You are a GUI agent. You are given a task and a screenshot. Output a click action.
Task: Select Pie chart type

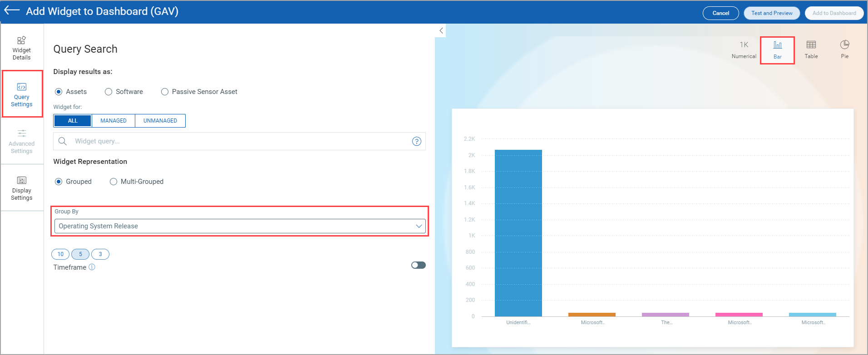[844, 49]
